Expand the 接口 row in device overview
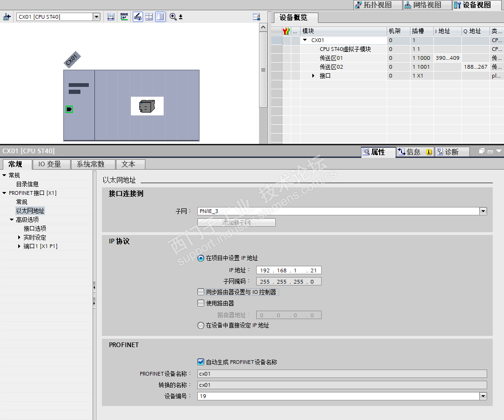The height and width of the screenshot is (420, 504). coord(313,76)
